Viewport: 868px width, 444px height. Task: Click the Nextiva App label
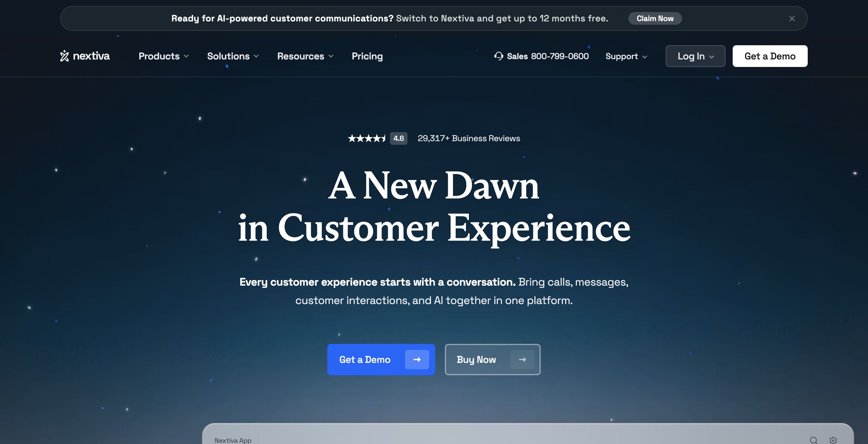pos(233,440)
